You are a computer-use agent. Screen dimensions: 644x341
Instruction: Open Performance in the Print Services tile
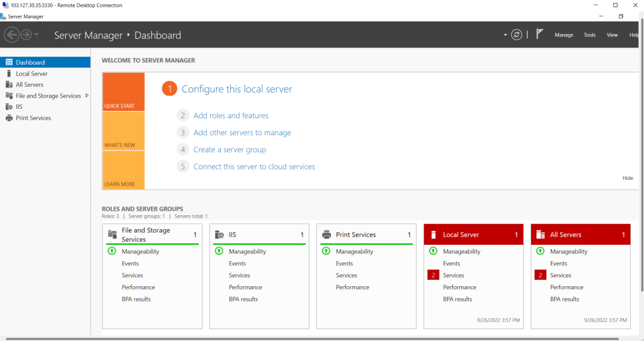point(352,287)
